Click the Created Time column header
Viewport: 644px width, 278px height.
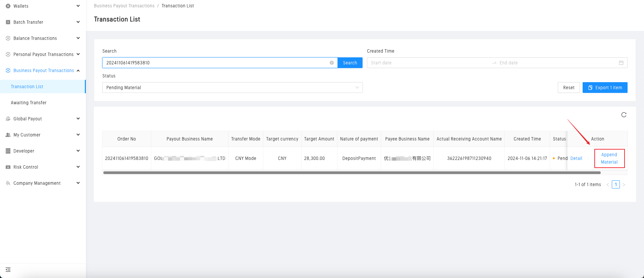tap(527, 139)
